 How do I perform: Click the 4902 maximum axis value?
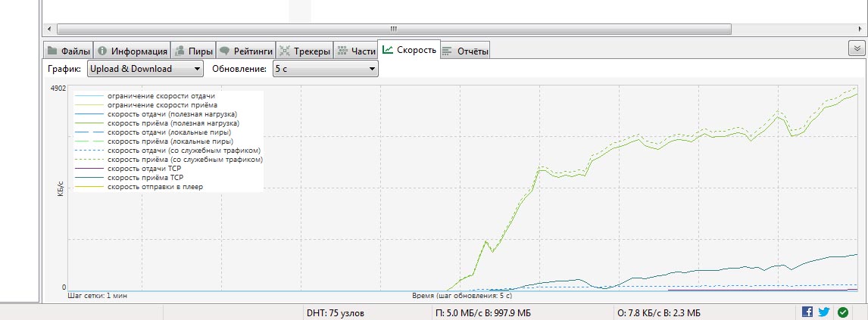pyautogui.click(x=58, y=89)
